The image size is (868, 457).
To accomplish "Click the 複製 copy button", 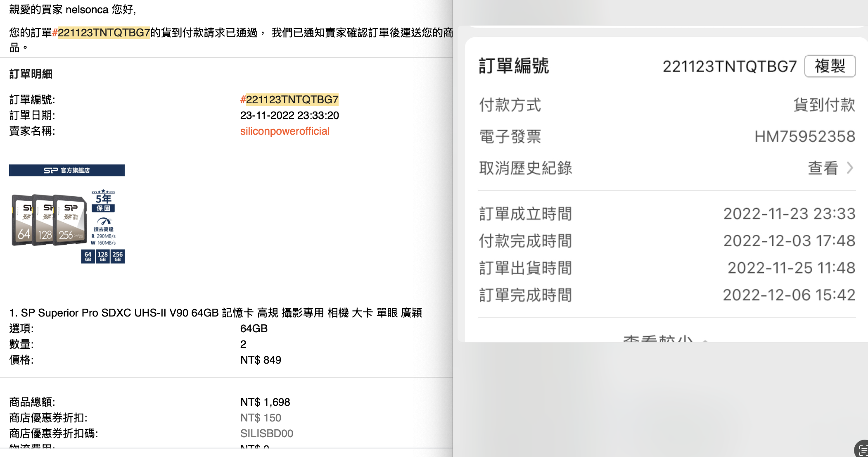I will [x=830, y=66].
